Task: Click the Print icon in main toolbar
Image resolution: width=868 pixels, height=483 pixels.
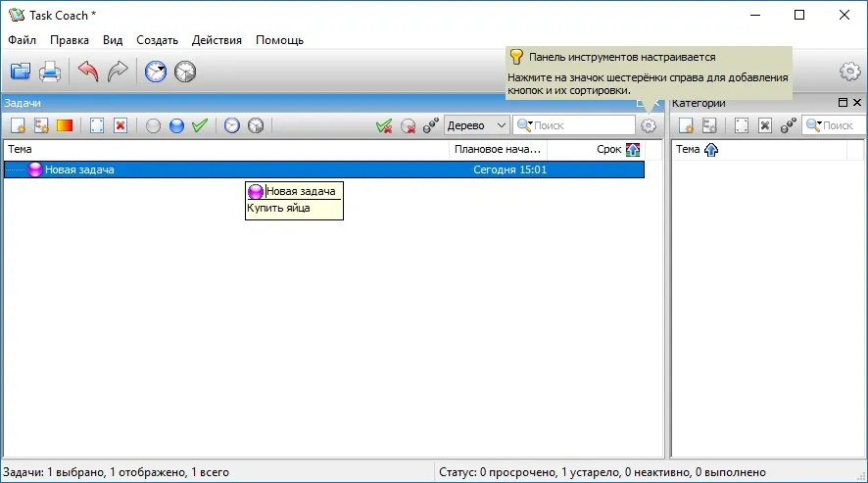Action: [x=50, y=72]
